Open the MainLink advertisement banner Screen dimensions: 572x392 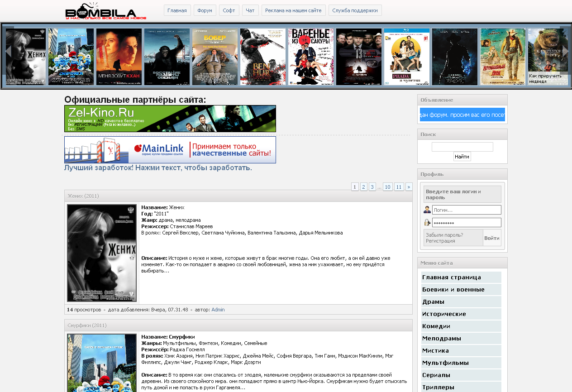[x=170, y=150]
